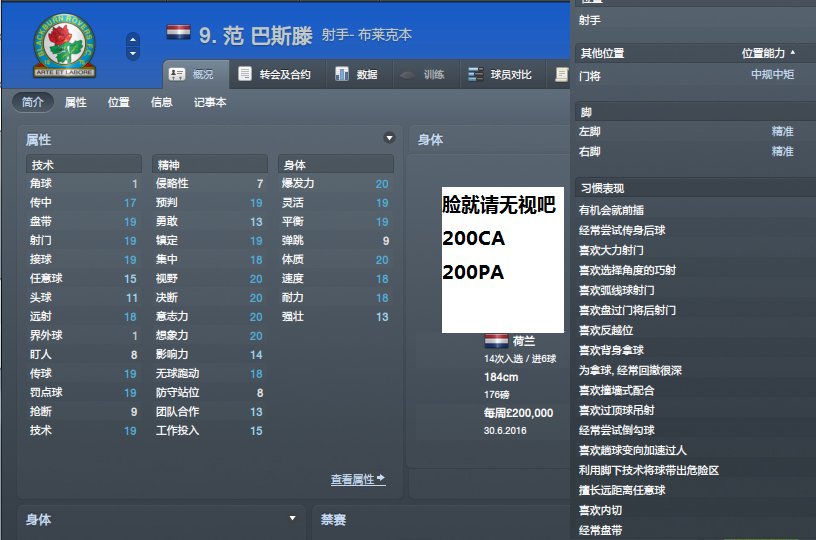816x540 pixels.
Task: Click the Blackburn Rovers club crest
Action: pos(66,47)
